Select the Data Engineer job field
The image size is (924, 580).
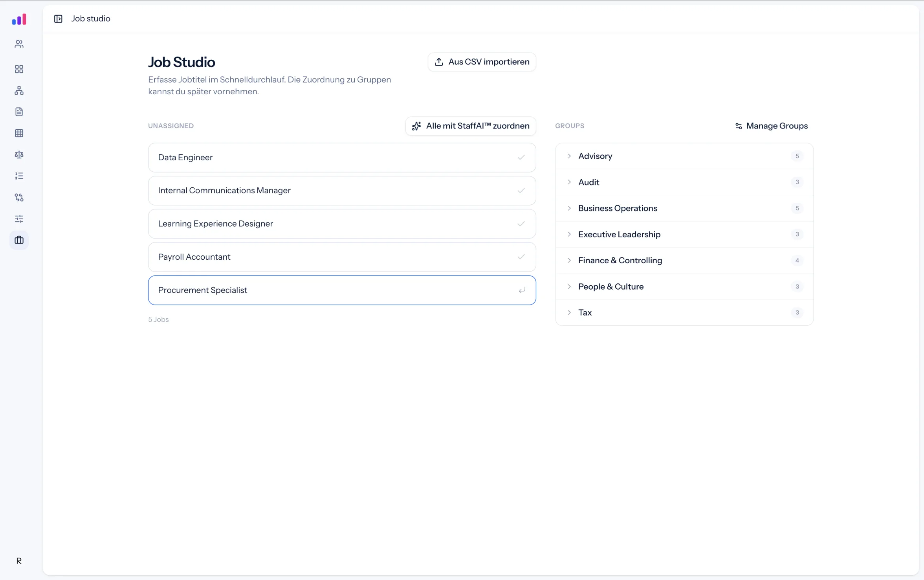click(342, 158)
